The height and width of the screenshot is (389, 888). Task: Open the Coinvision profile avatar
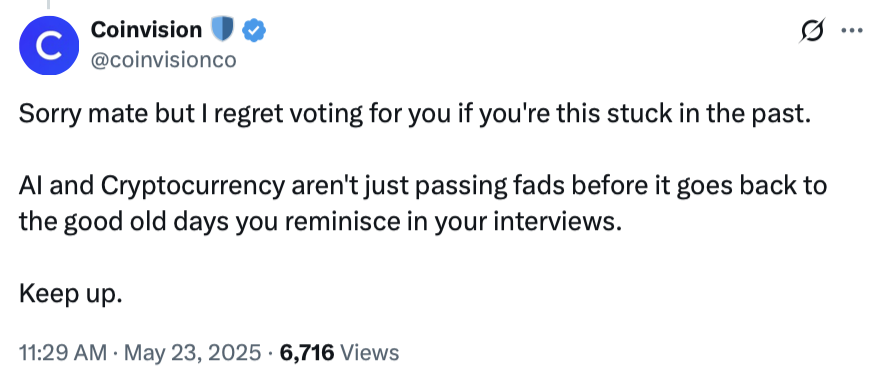49,46
